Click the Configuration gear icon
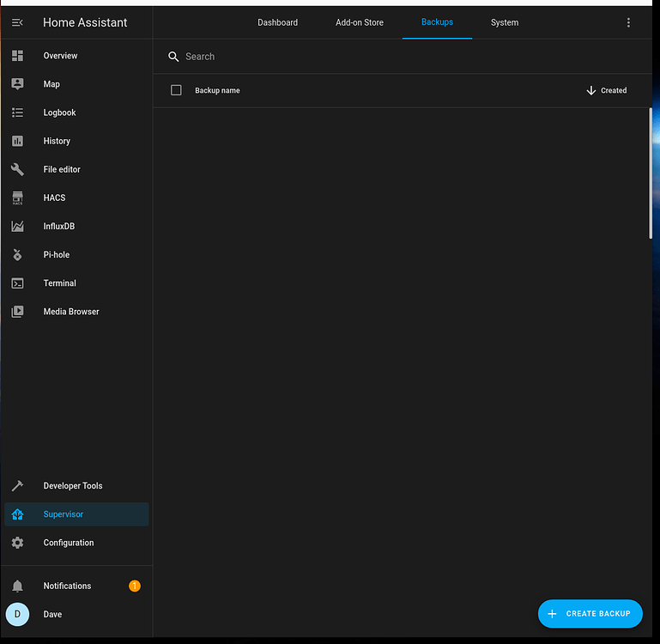This screenshot has width=660, height=644. pos(17,543)
